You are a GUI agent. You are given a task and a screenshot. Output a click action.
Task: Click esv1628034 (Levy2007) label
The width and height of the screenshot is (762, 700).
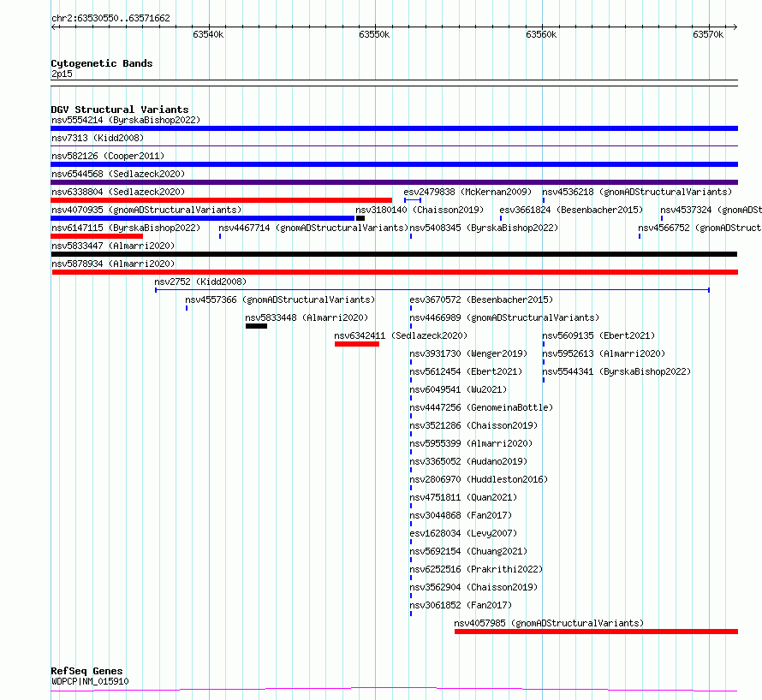(463, 533)
